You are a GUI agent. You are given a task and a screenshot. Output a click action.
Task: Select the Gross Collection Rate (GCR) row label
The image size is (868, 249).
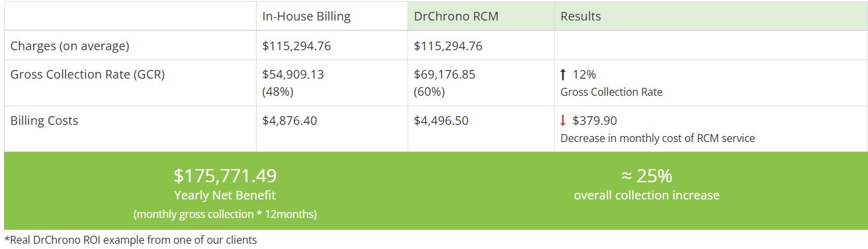click(x=87, y=75)
